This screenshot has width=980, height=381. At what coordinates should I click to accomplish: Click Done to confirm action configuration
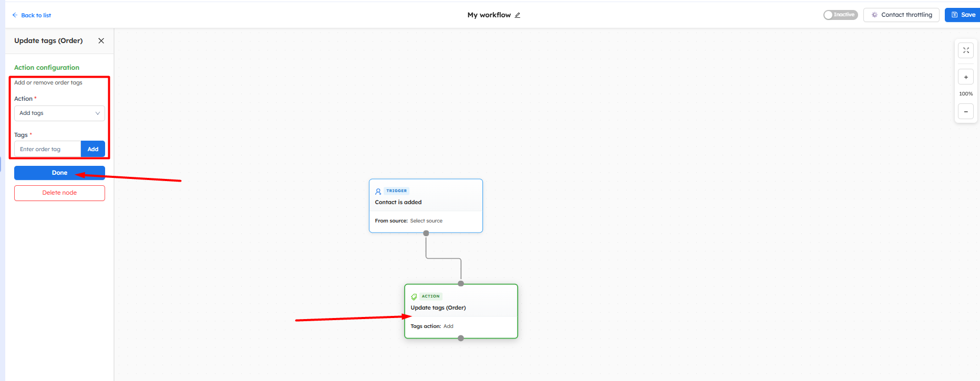59,173
